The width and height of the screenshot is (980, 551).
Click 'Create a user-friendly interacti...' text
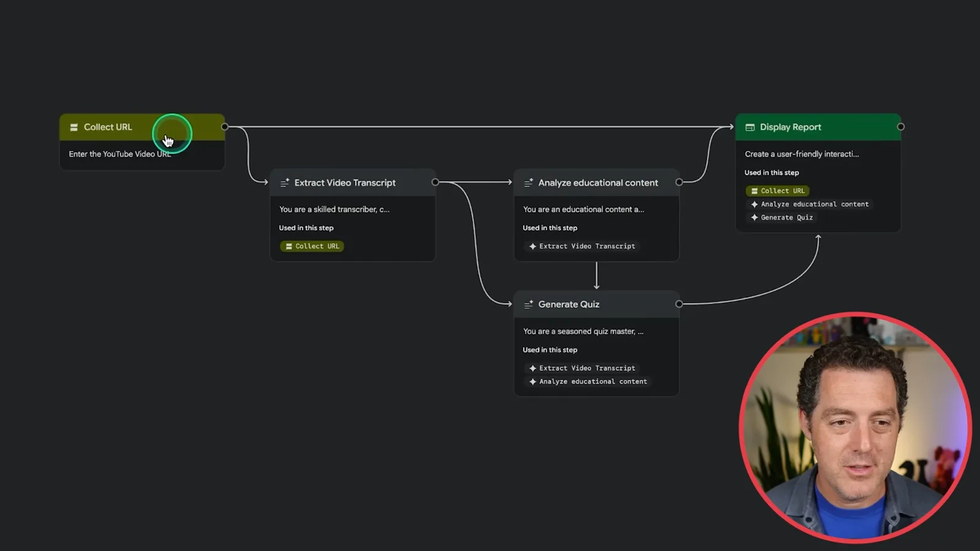tap(802, 154)
